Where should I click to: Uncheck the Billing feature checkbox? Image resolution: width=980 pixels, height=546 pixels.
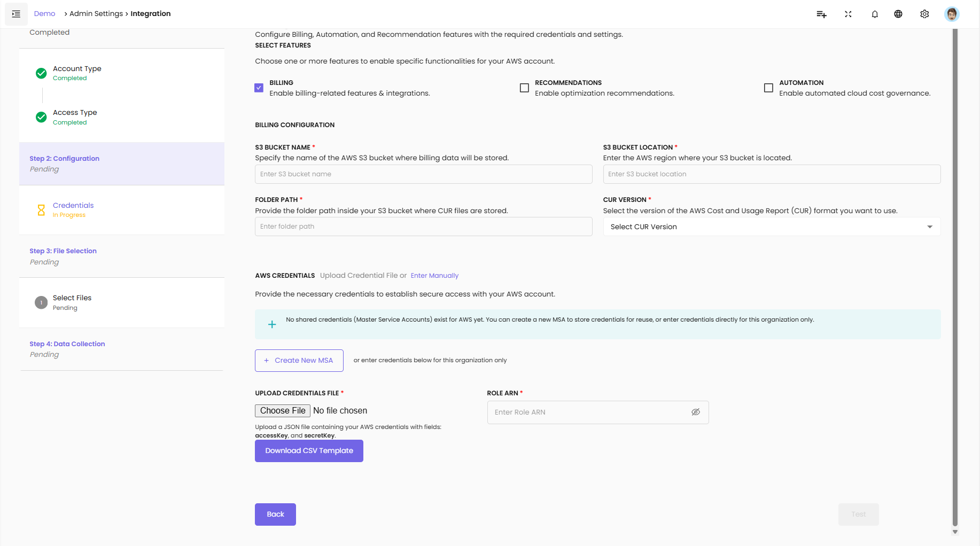pos(259,88)
